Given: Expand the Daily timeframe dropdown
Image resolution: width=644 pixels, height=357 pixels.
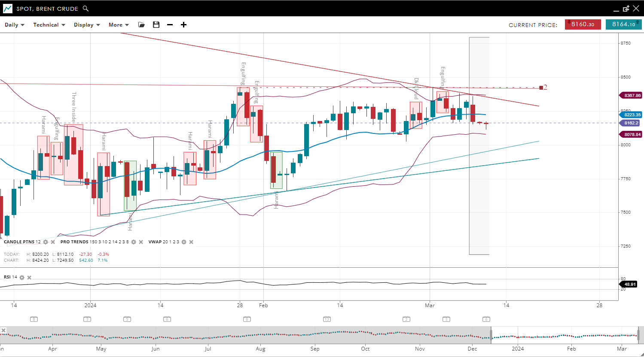Looking at the screenshot, I should (15, 25).
